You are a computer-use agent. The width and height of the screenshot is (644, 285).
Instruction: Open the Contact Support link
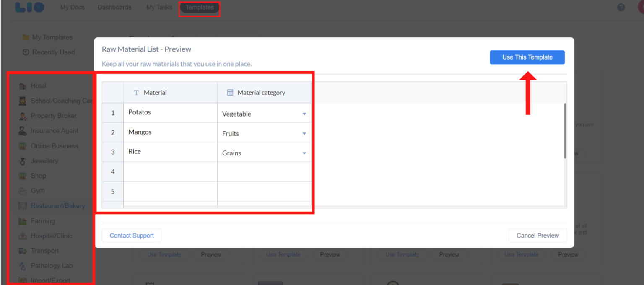coord(131,235)
